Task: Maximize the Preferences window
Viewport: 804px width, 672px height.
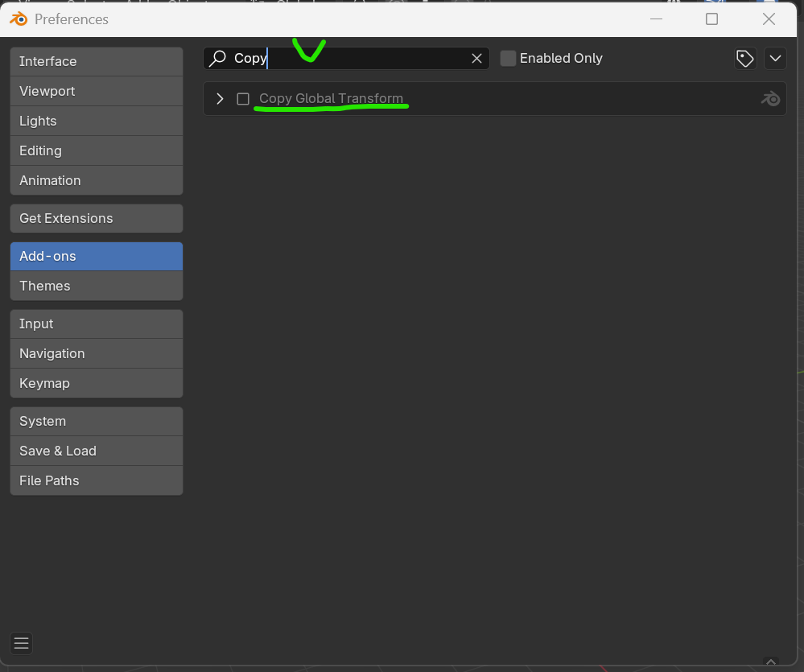Action: click(711, 19)
